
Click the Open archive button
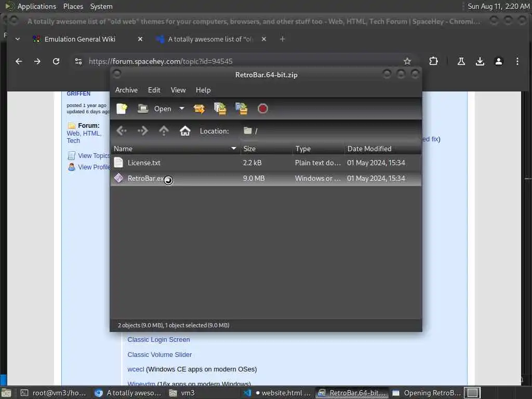tap(155, 109)
